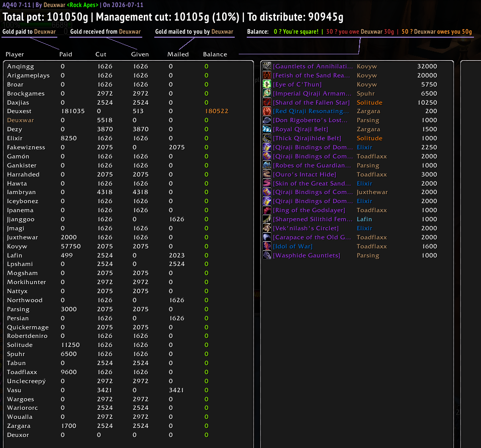Click the Wasphide Gauntlets icon

(267, 255)
